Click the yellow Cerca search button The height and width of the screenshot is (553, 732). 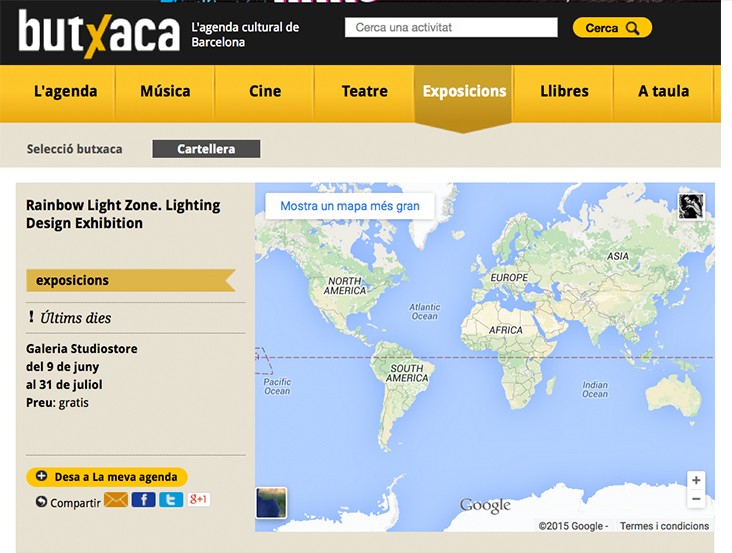612,28
